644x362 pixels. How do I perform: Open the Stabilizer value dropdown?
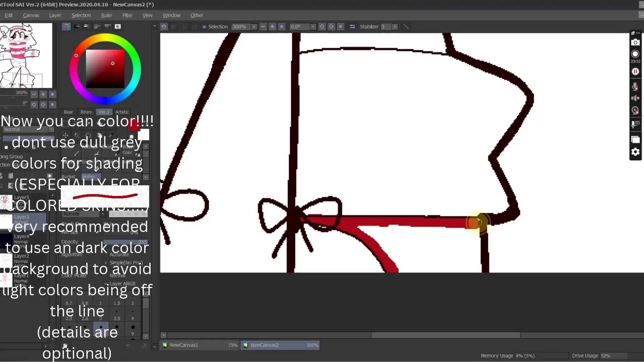395,26
